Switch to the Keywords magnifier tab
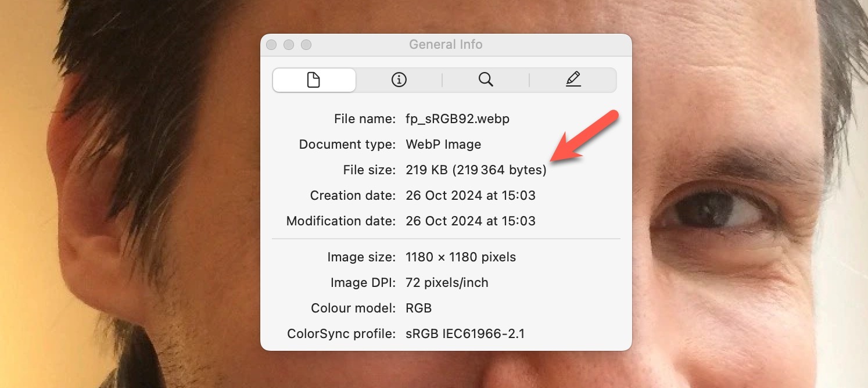The image size is (868, 388). coord(486,80)
